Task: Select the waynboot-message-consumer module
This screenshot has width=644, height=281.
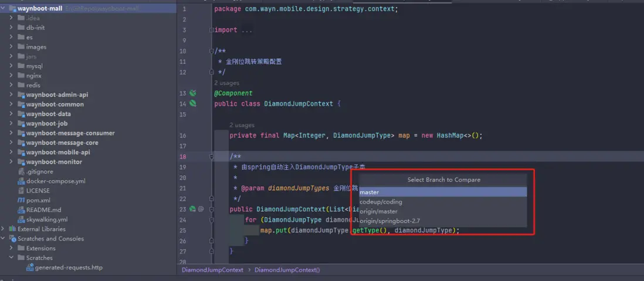Action: point(70,133)
